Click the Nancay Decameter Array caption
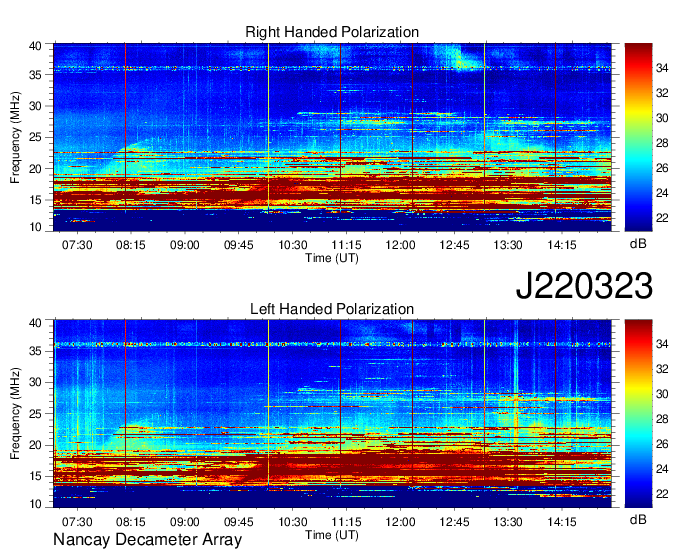This screenshot has width=680, height=552. [147, 540]
